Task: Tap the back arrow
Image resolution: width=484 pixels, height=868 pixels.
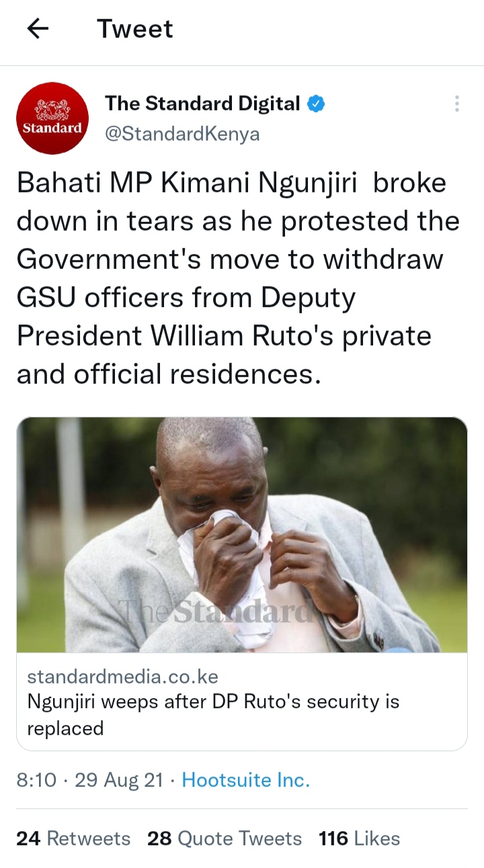Action: (x=38, y=29)
